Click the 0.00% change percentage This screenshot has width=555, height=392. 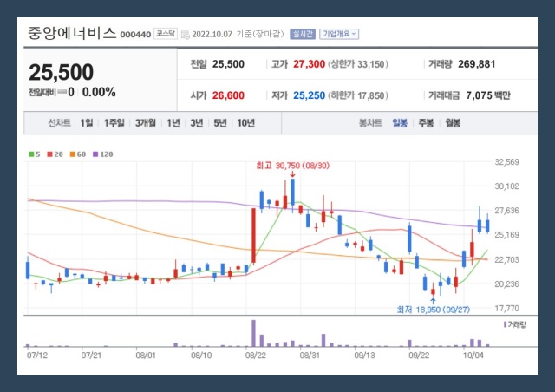99,93
